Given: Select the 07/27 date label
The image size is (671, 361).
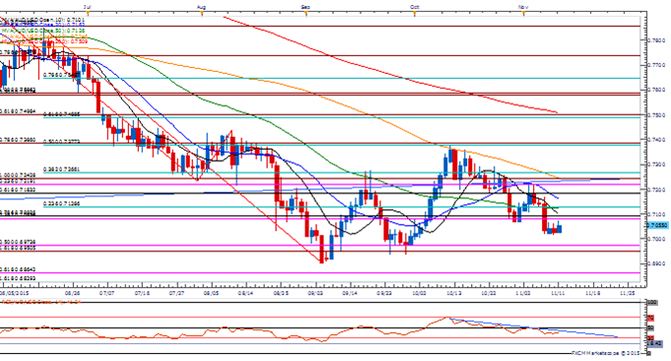Looking at the screenshot, I should pos(177,293).
